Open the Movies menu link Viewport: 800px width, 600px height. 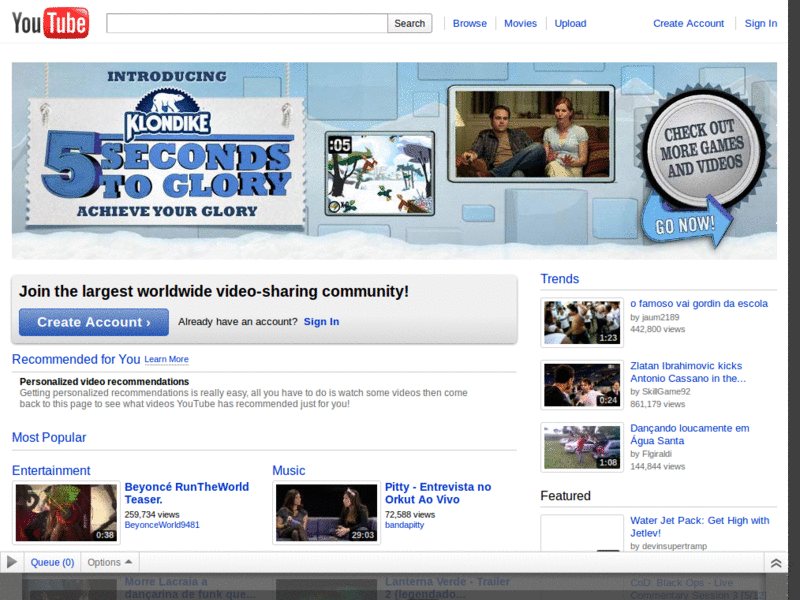[520, 23]
